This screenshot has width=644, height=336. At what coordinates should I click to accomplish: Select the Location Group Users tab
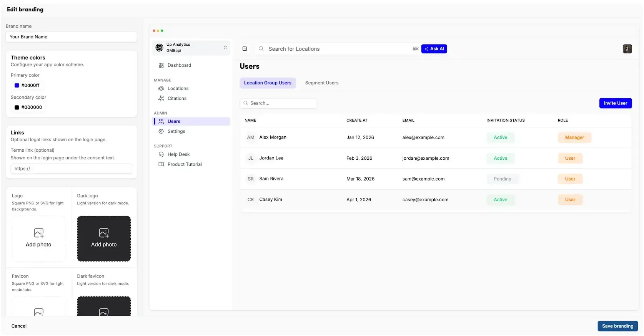(x=268, y=83)
